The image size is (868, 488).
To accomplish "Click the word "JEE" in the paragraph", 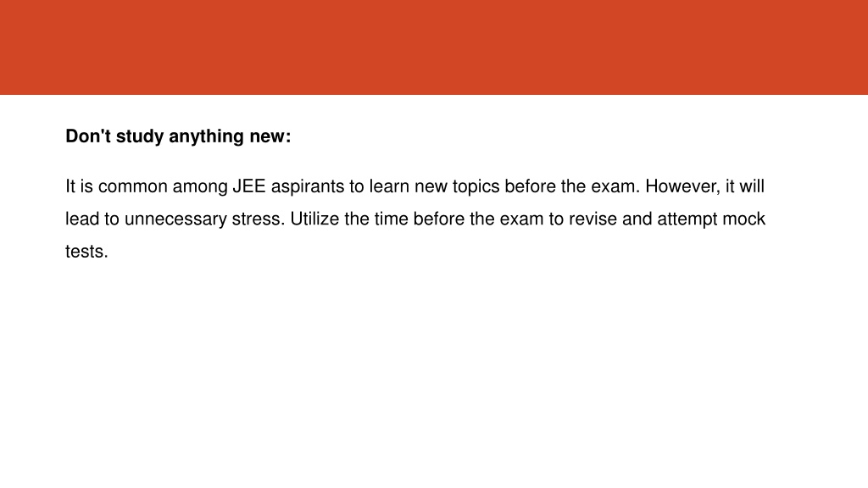I will coord(249,186).
